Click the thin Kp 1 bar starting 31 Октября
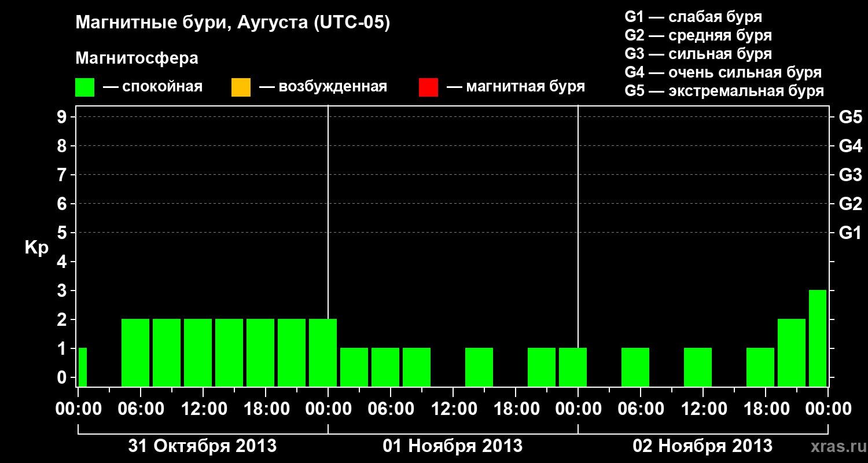This screenshot has height=463, width=868. pos(83,367)
